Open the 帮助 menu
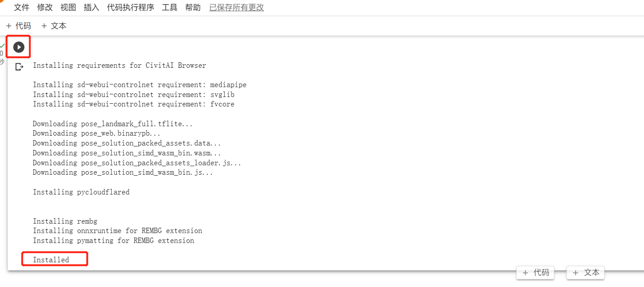Screen dimensions: 644x287 click(193, 8)
